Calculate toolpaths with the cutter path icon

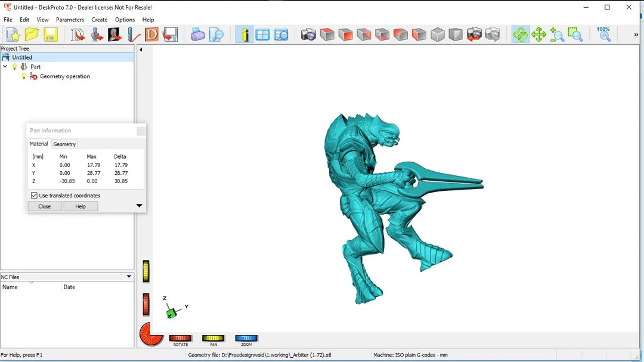[x=133, y=35]
